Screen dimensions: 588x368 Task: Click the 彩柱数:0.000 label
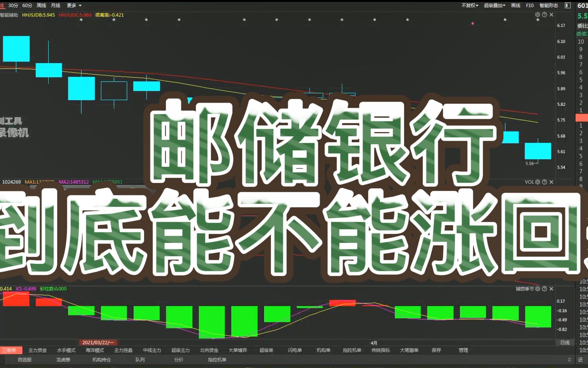[53, 289]
